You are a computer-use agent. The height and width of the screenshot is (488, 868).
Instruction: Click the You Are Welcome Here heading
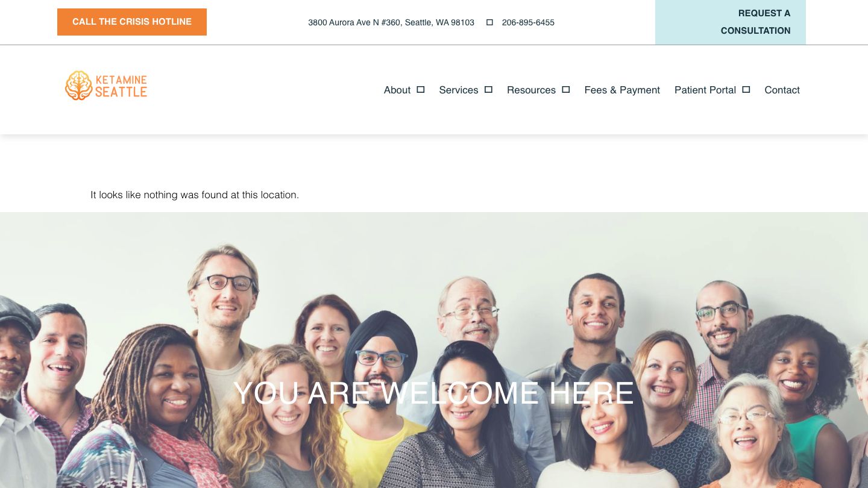click(x=433, y=393)
